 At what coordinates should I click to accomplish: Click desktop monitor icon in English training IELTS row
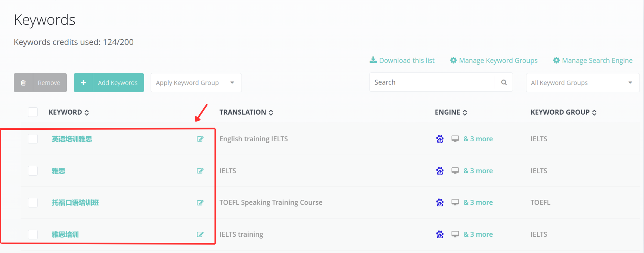(x=455, y=139)
